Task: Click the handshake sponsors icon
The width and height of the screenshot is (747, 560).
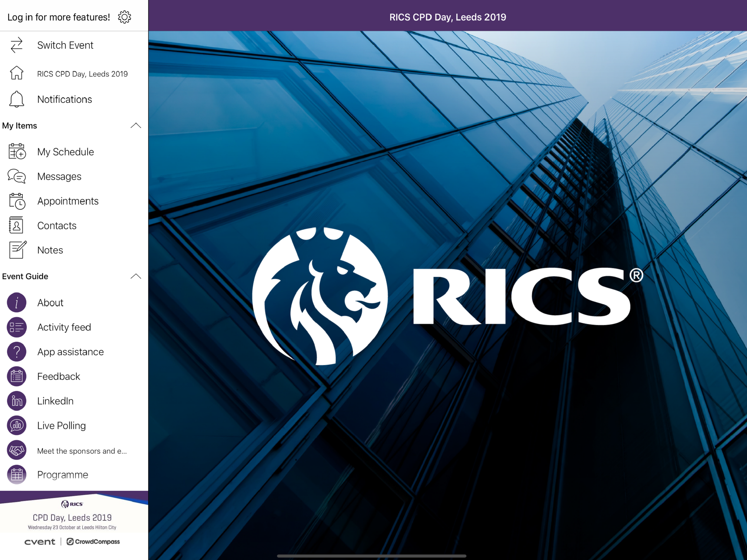Action: [17, 450]
